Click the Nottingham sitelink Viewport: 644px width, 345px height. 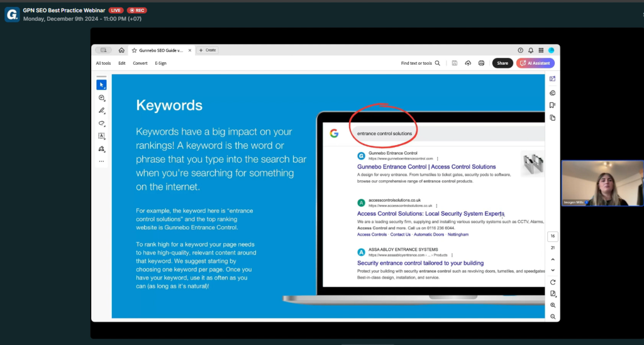(x=458, y=234)
